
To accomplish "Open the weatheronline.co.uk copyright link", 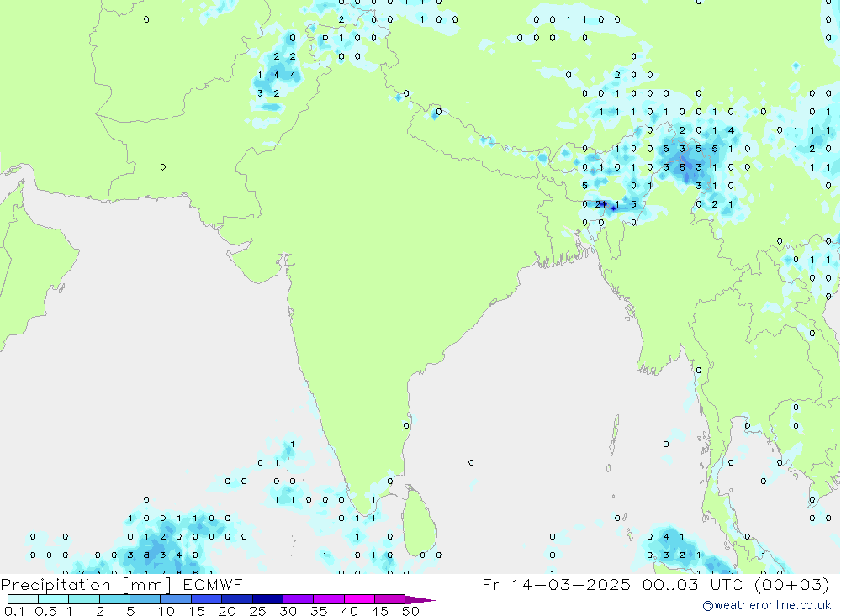I will tap(766, 605).
